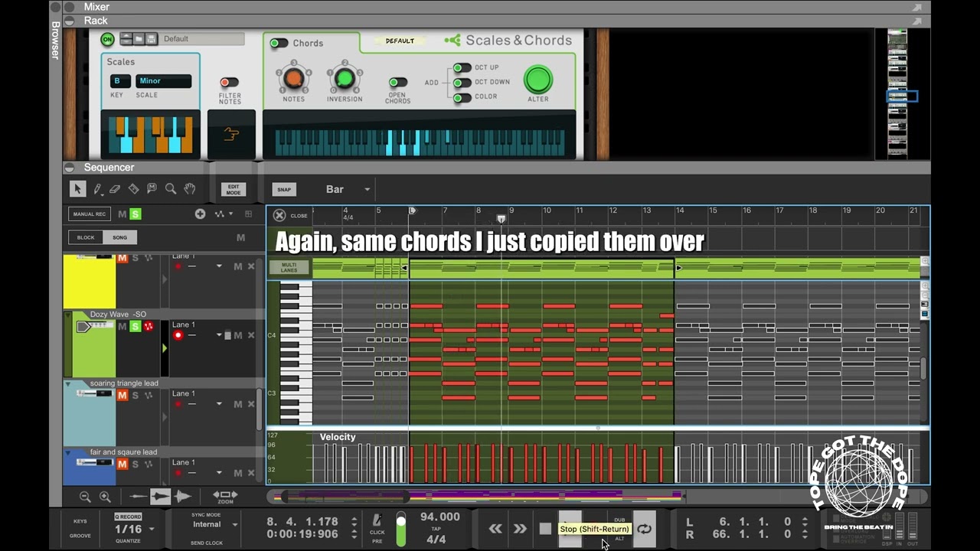Switch to Block view
This screenshot has height=551, width=980.
[86, 237]
